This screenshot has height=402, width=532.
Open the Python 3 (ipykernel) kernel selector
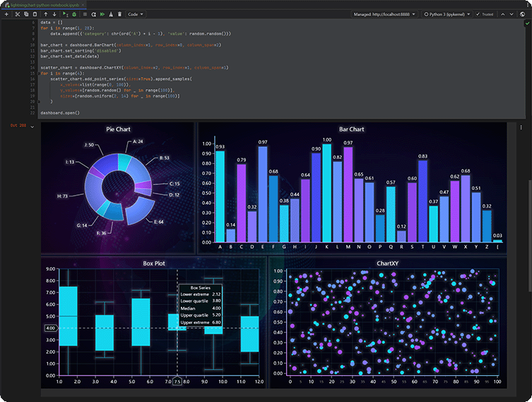click(447, 14)
